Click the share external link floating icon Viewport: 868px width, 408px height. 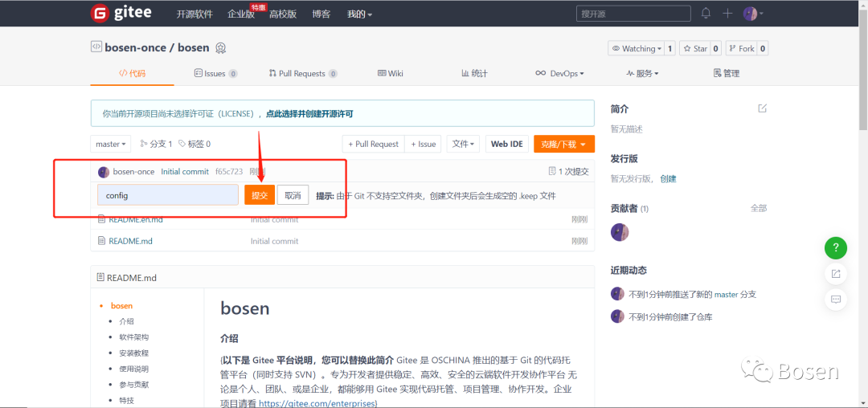pyautogui.click(x=835, y=274)
